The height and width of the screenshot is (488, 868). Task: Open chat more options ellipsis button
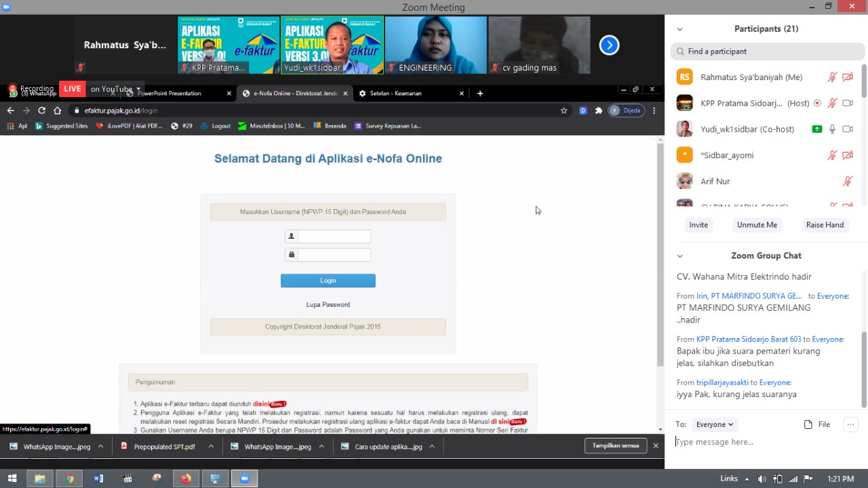click(850, 424)
